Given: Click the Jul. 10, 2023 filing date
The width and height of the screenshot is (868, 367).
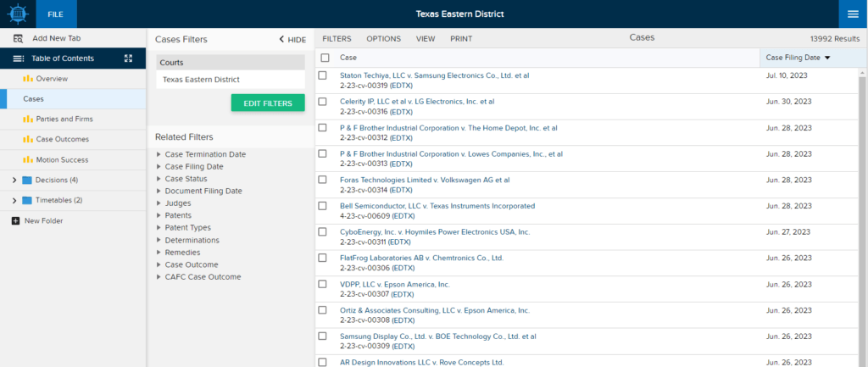Looking at the screenshot, I should click(787, 75).
